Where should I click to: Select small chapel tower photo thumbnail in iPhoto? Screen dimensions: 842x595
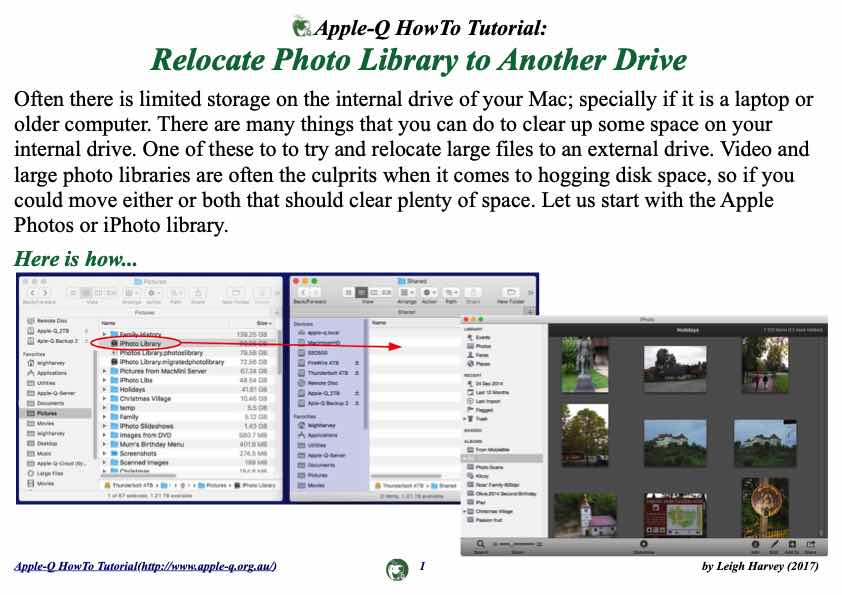click(x=585, y=515)
